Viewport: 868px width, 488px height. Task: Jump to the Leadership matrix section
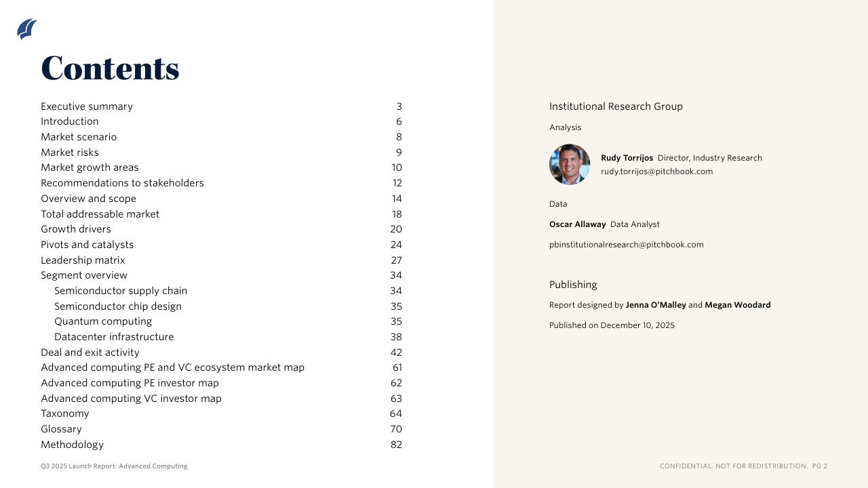click(x=83, y=260)
